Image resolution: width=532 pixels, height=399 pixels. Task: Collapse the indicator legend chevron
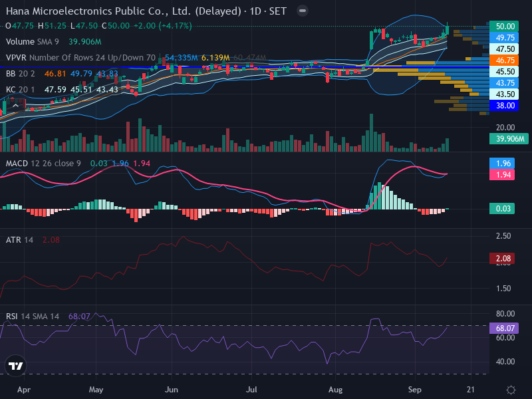point(15,106)
